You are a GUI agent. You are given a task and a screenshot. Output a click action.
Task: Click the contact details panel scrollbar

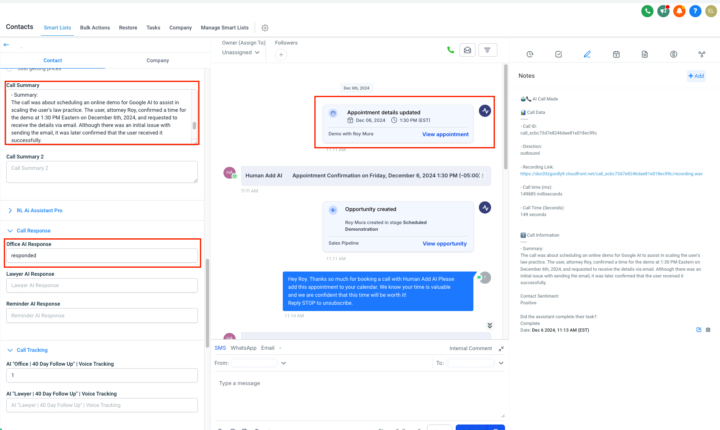pyautogui.click(x=207, y=304)
